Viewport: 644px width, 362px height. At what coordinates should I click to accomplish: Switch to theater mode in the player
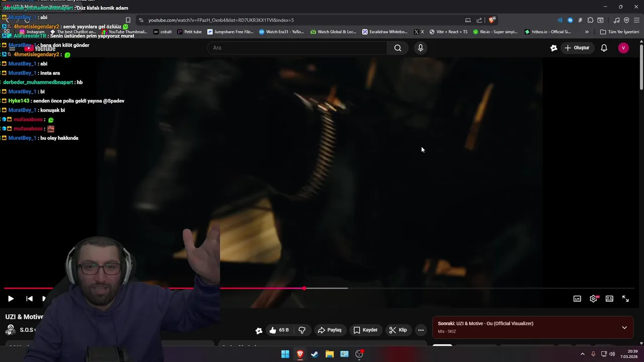[609, 299]
